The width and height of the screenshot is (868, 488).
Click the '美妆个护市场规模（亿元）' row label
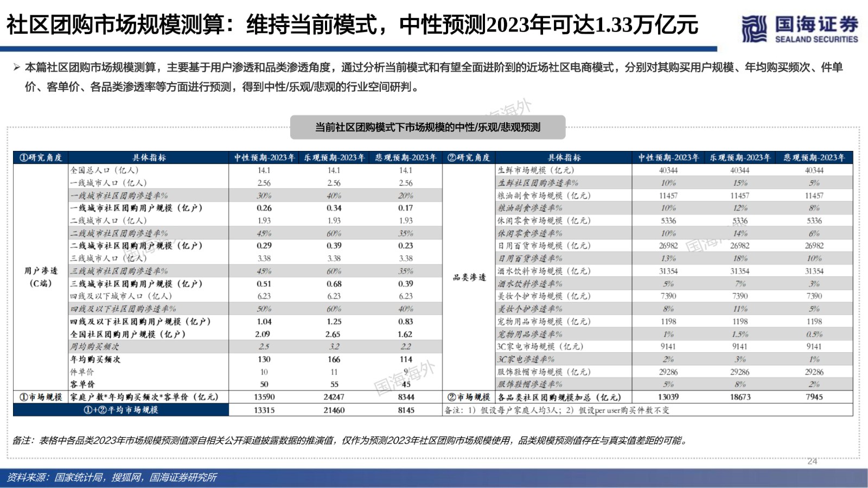click(x=544, y=296)
